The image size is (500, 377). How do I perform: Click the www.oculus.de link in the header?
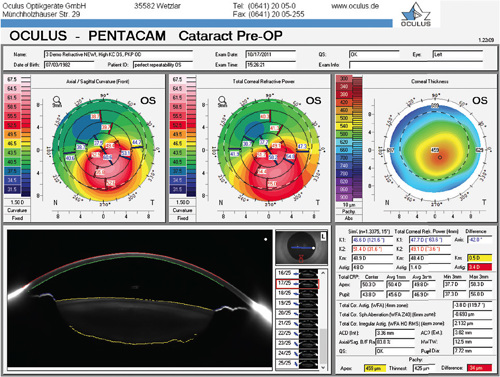click(355, 6)
